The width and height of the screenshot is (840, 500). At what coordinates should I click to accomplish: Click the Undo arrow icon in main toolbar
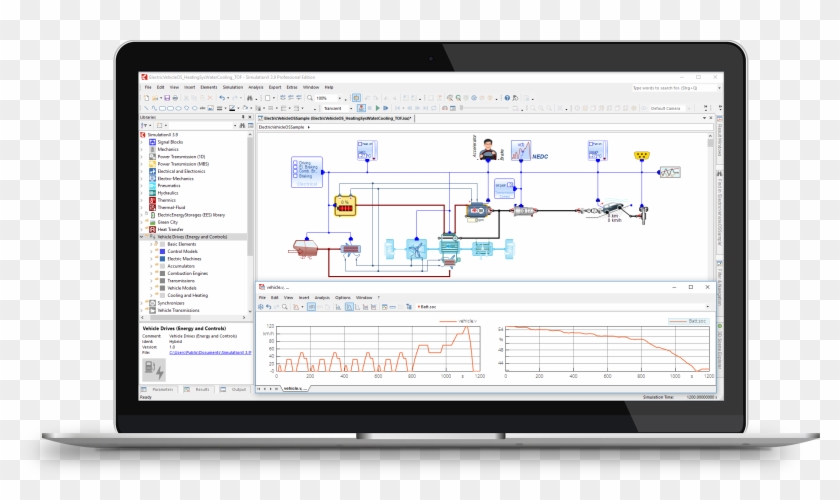(222, 98)
